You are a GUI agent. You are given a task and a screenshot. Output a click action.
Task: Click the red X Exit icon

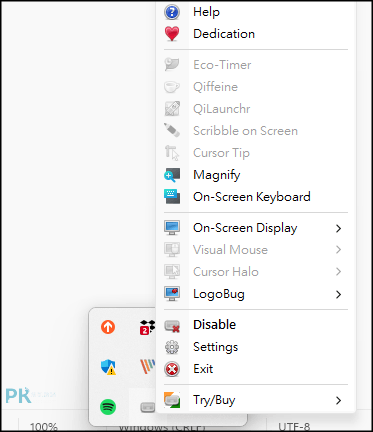click(x=172, y=369)
